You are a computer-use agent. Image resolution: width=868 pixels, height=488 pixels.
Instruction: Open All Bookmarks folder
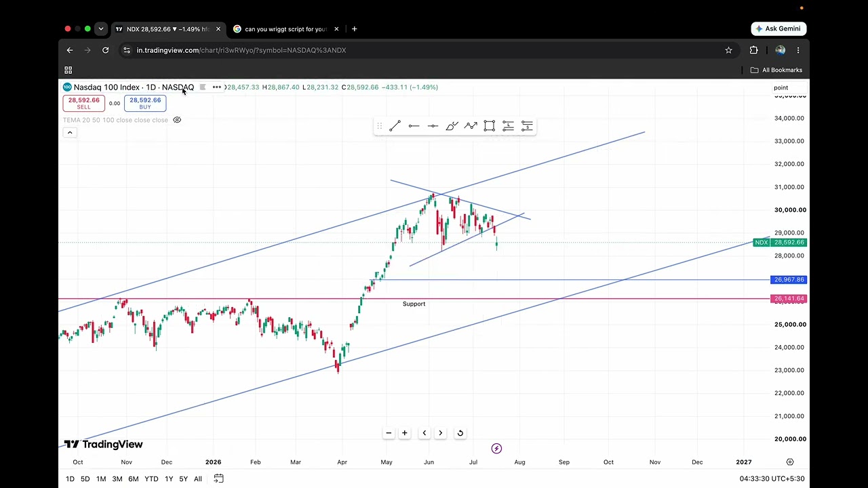(x=776, y=70)
